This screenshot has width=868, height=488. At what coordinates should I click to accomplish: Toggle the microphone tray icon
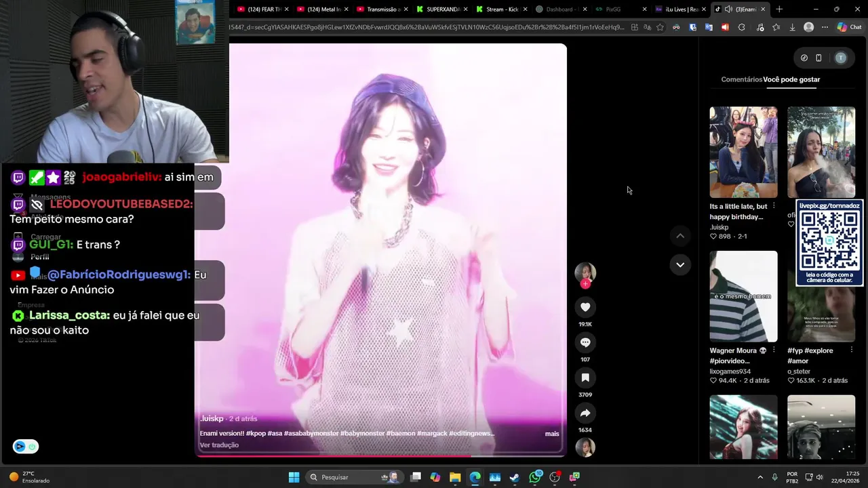coord(774,477)
